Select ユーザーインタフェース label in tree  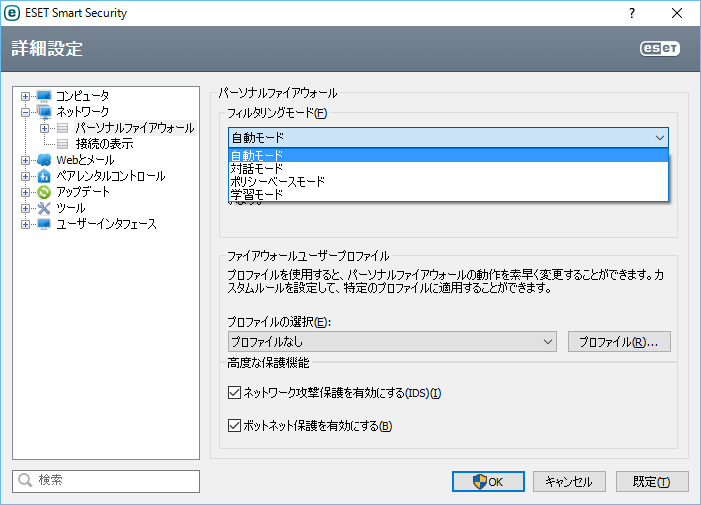(x=106, y=224)
